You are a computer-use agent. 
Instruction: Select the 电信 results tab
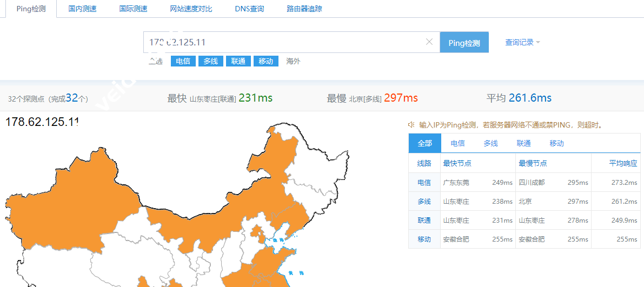coord(457,143)
